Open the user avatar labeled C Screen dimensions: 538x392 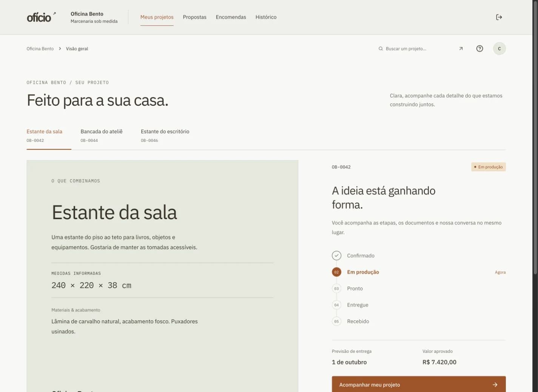click(499, 49)
